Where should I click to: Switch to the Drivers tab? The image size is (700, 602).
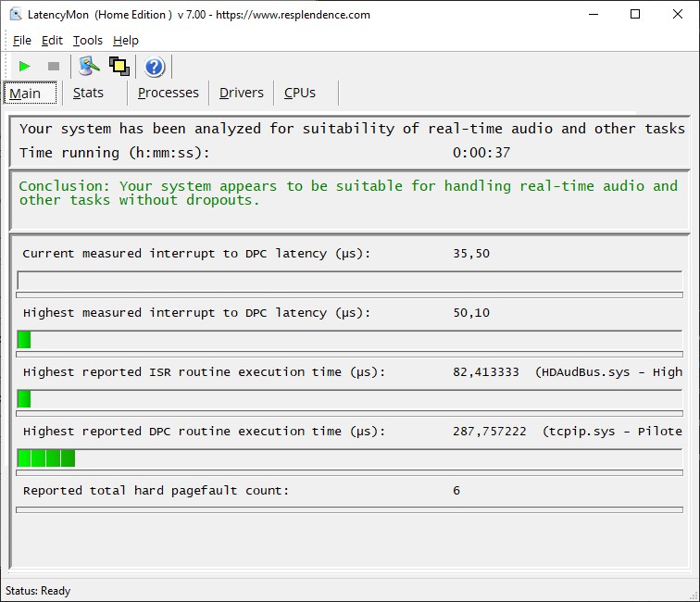click(242, 93)
